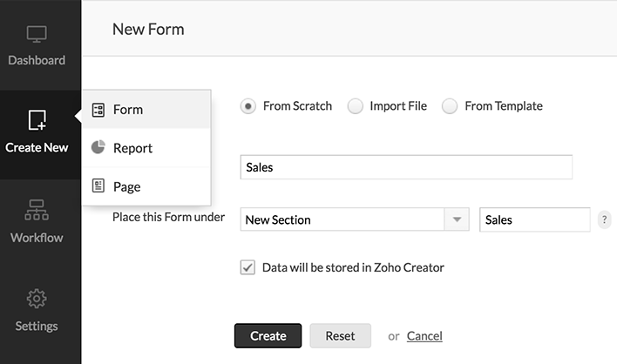Choose Page from the Create New menu

[x=126, y=186]
